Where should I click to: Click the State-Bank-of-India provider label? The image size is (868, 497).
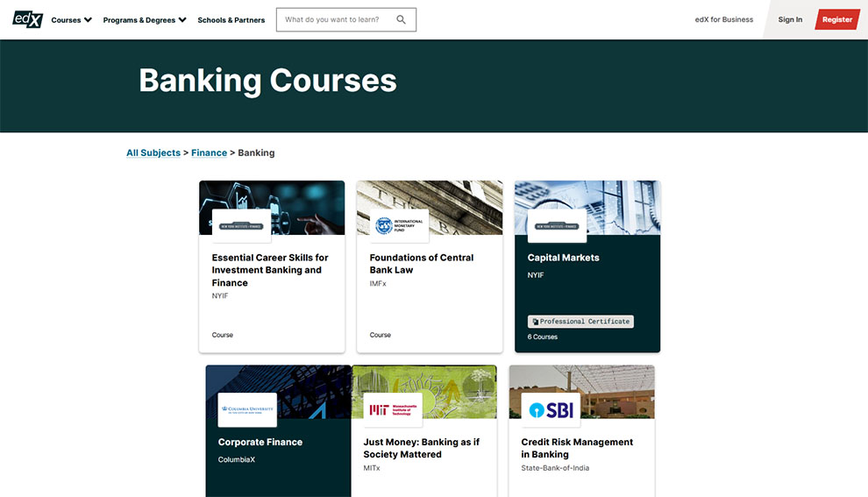(555, 468)
